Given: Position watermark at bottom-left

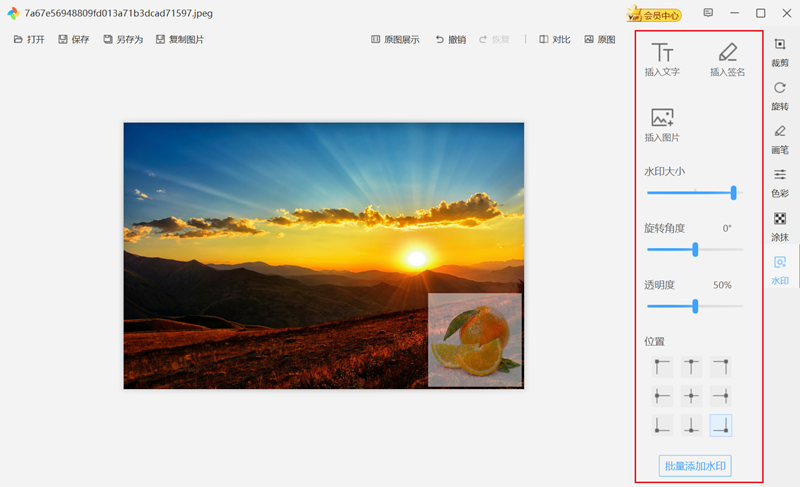Looking at the screenshot, I should tap(662, 425).
